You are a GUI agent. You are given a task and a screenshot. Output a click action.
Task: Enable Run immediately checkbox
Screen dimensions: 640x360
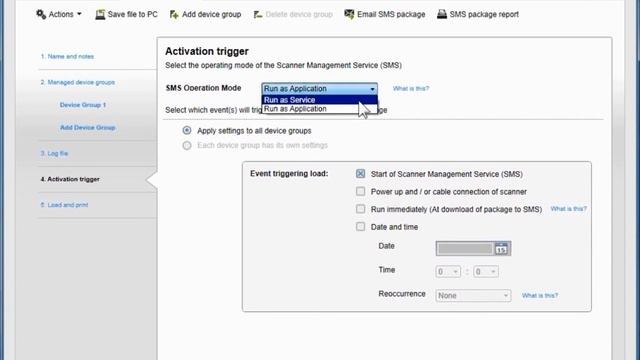[360, 209]
